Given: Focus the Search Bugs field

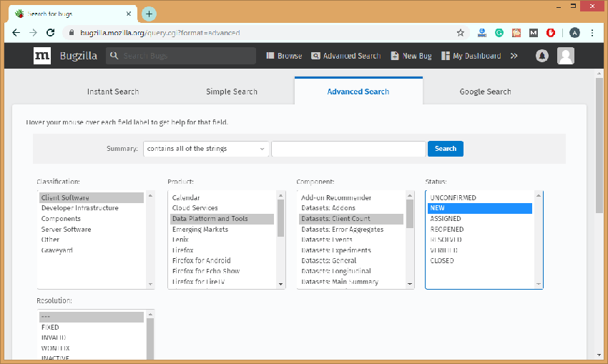Looking at the screenshot, I should click(x=181, y=56).
